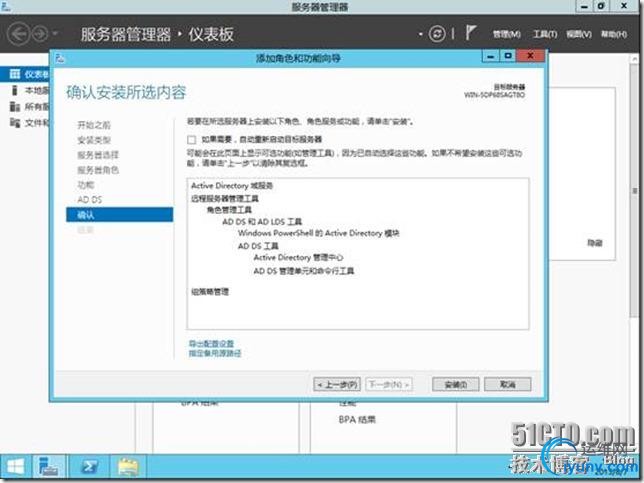Open the 管理(M) menu

point(507,34)
